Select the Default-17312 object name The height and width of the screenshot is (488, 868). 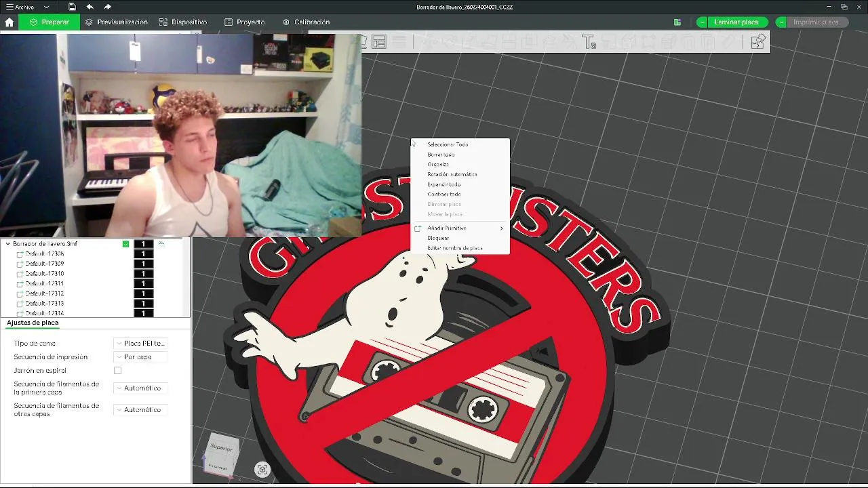tap(45, 293)
